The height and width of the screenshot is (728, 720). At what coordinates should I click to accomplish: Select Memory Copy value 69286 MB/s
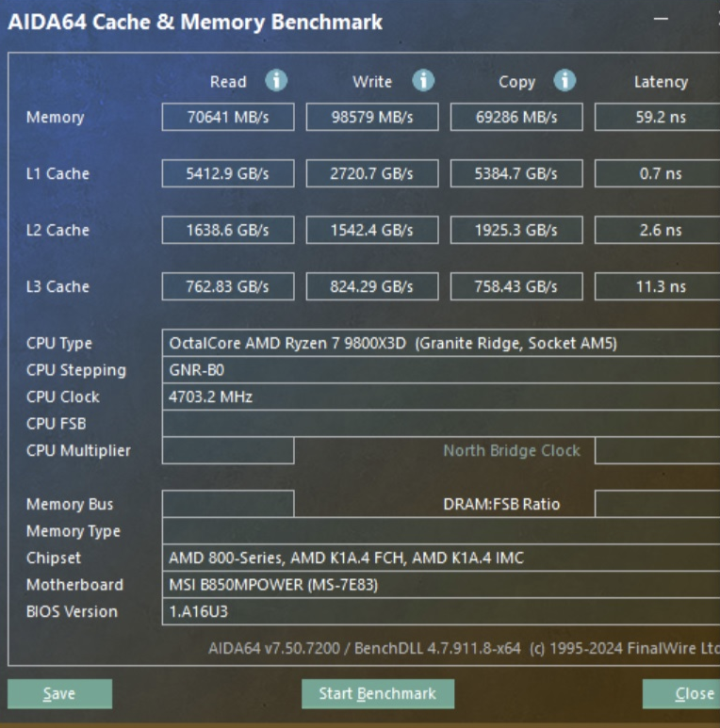(516, 117)
